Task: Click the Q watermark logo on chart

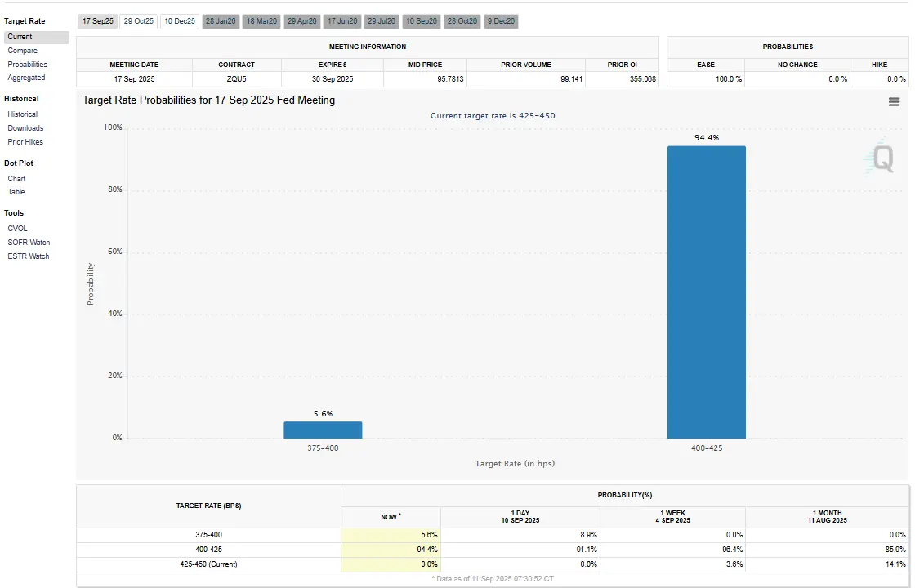Action: tap(882, 158)
